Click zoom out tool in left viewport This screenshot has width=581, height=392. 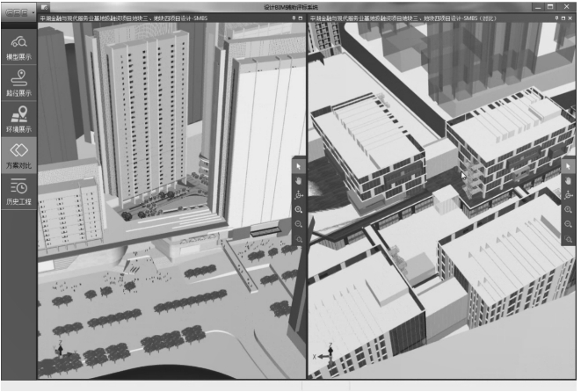(x=299, y=224)
